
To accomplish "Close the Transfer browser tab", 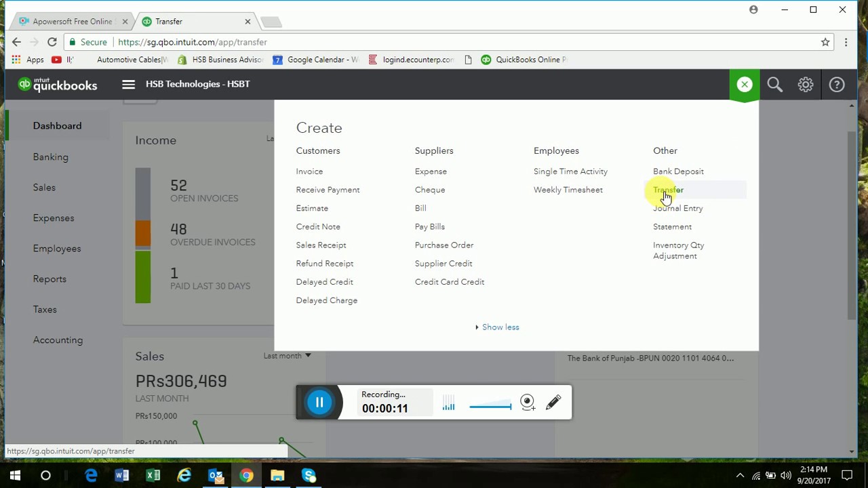I will [248, 22].
